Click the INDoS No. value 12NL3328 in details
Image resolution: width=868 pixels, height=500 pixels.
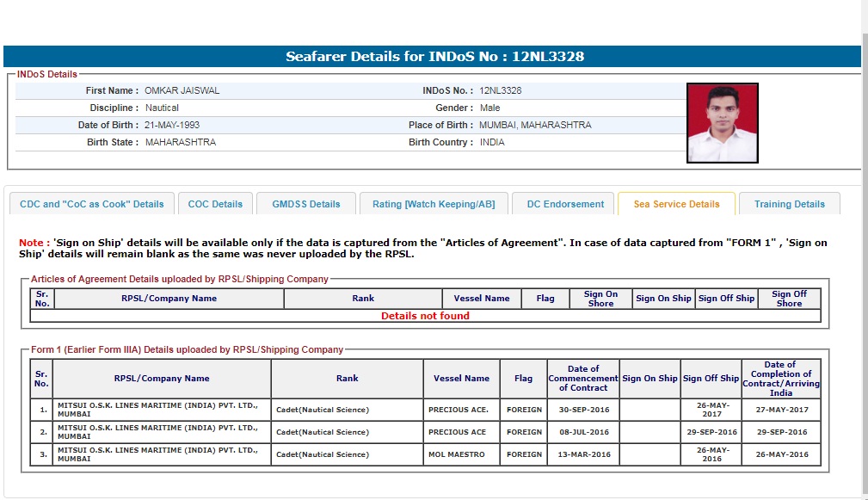pyautogui.click(x=500, y=90)
